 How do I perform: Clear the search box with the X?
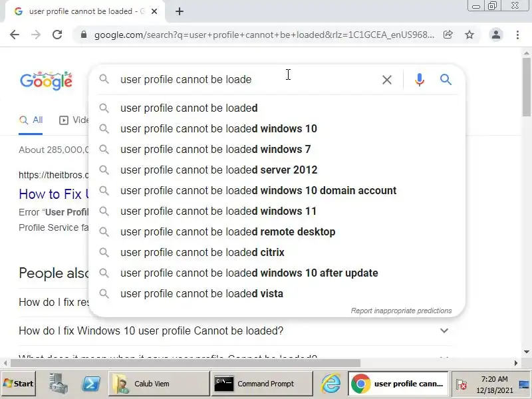(x=386, y=80)
